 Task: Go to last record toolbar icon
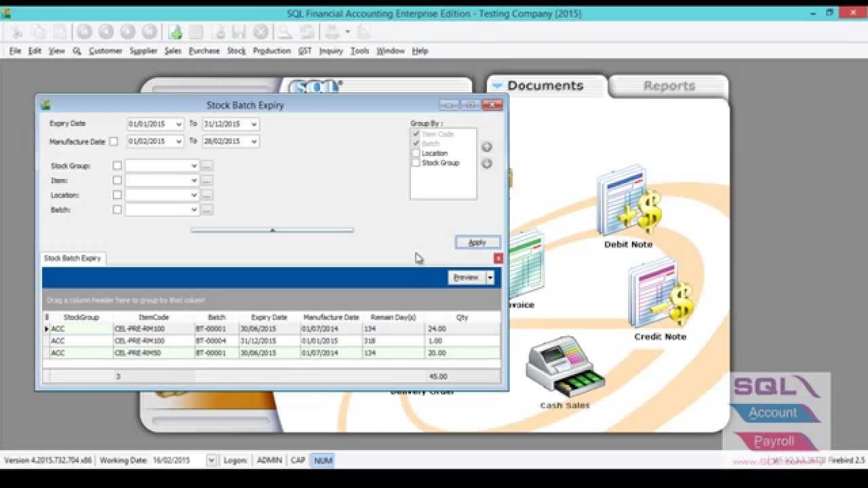point(149,32)
